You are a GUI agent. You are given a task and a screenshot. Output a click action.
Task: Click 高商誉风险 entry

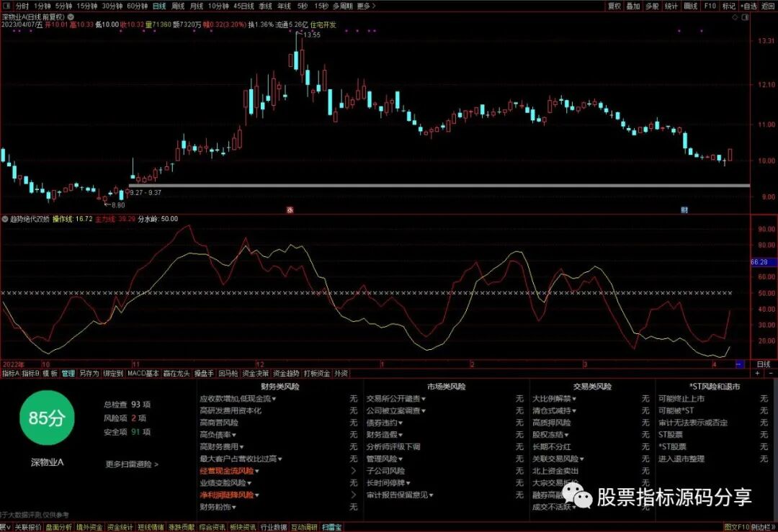[219, 423]
